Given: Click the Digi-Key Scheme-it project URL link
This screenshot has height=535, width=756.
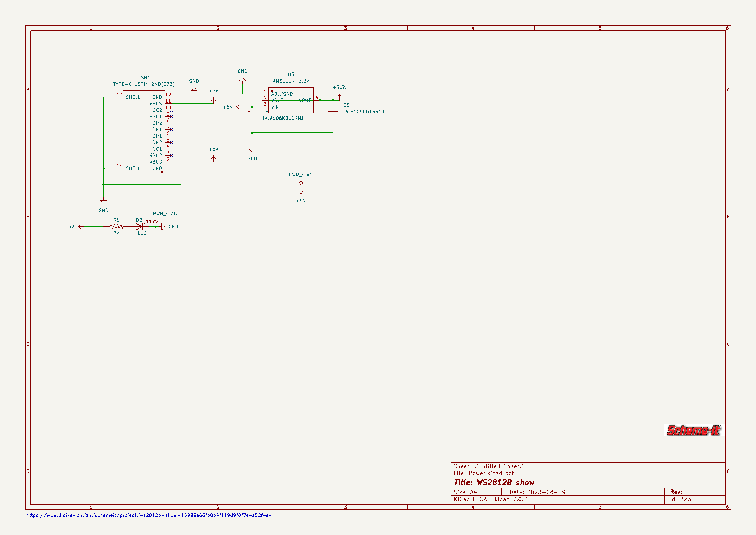Looking at the screenshot, I should (x=149, y=515).
